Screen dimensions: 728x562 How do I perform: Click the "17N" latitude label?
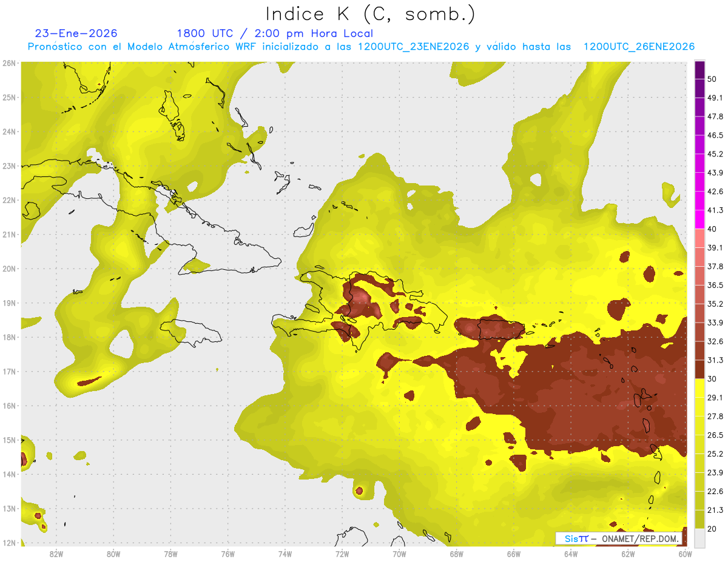pos(8,371)
